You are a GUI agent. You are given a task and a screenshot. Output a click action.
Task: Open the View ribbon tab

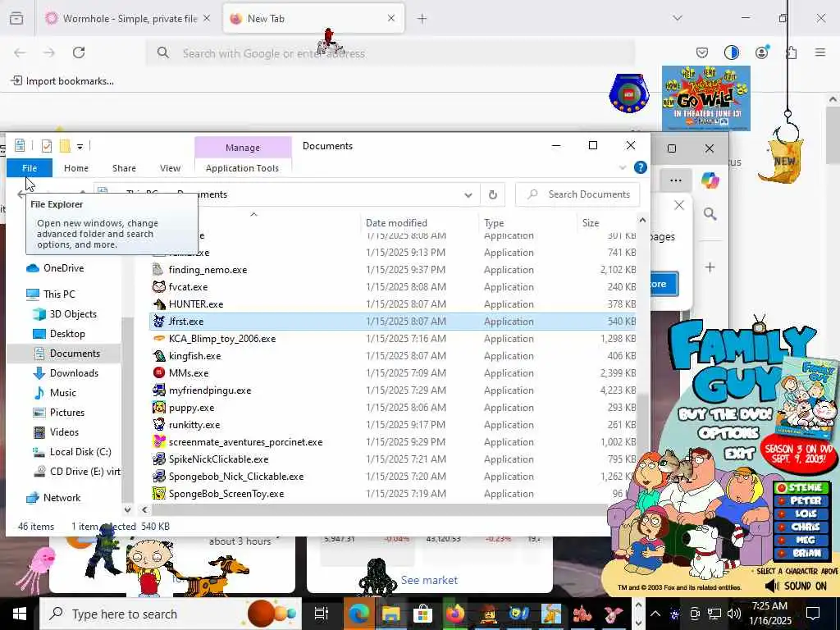click(170, 167)
